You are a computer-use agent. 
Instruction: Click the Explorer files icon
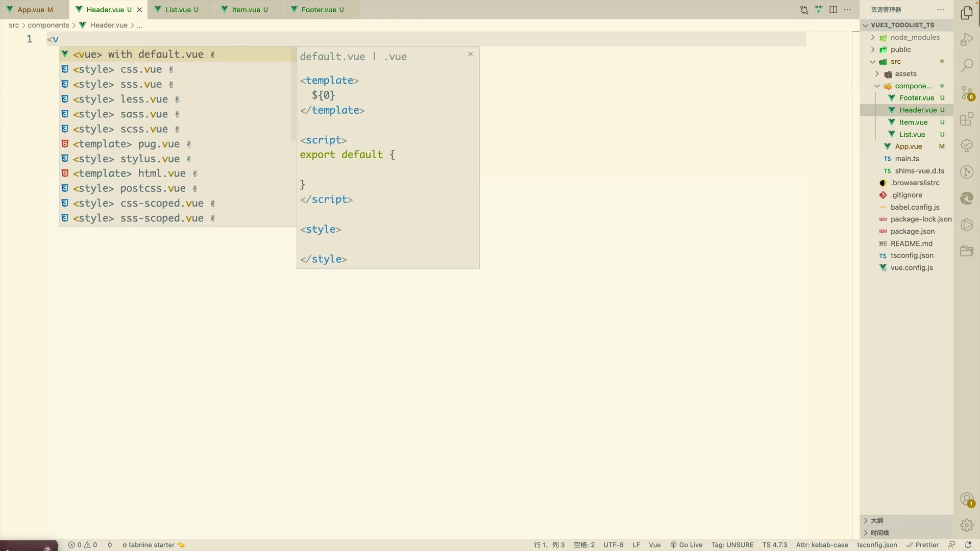click(x=967, y=13)
